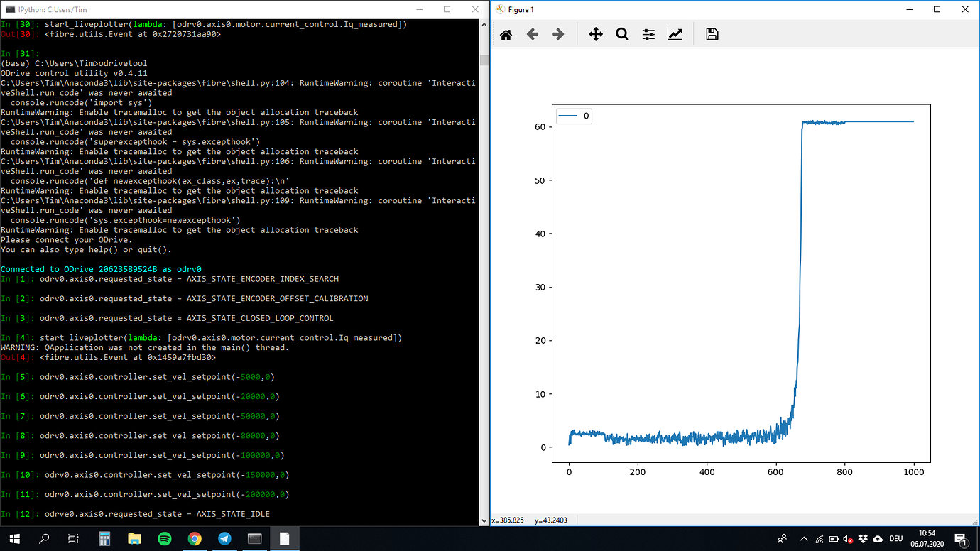Click the AXIS_STATE_ENCODER_INDEX_SEARCH command line
The height and width of the screenshot is (551, 980).
[170, 279]
